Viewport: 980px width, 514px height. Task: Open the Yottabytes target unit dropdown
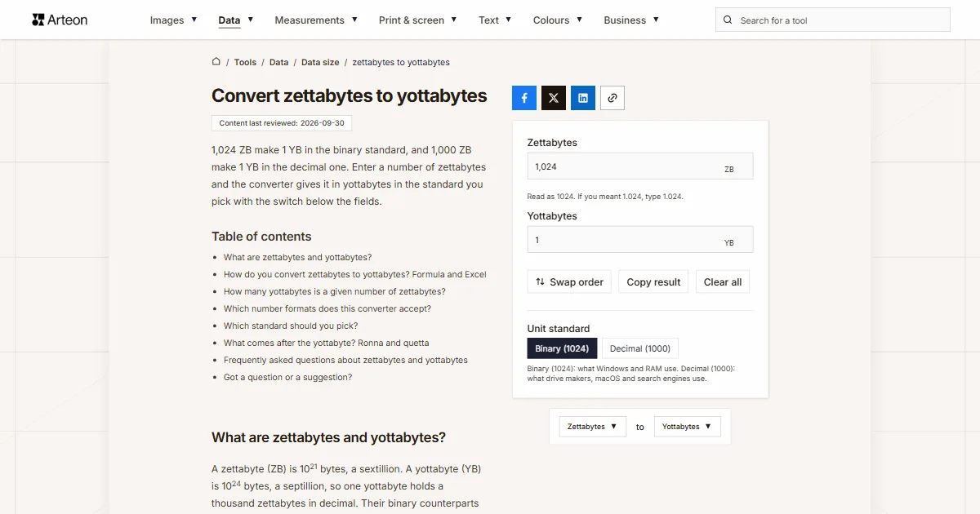pos(688,427)
